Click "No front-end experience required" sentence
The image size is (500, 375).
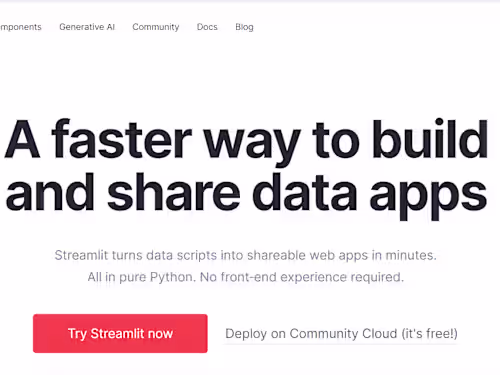(x=302, y=277)
